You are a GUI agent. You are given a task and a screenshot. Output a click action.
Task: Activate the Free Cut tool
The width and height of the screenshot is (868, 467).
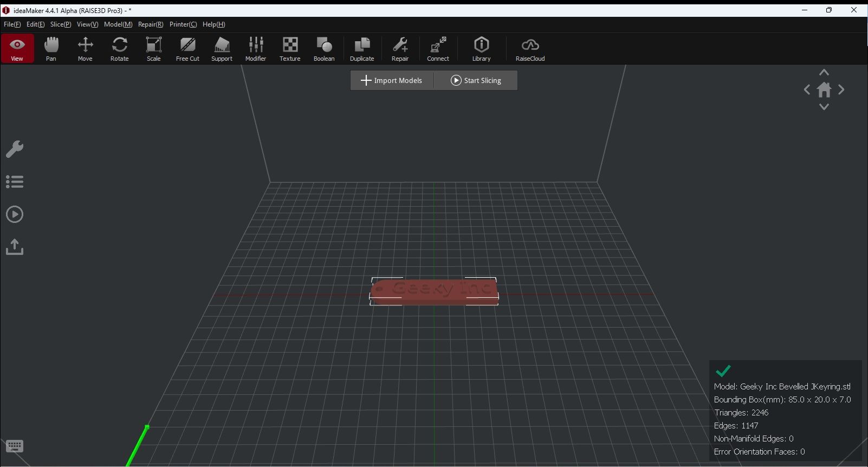pyautogui.click(x=187, y=48)
